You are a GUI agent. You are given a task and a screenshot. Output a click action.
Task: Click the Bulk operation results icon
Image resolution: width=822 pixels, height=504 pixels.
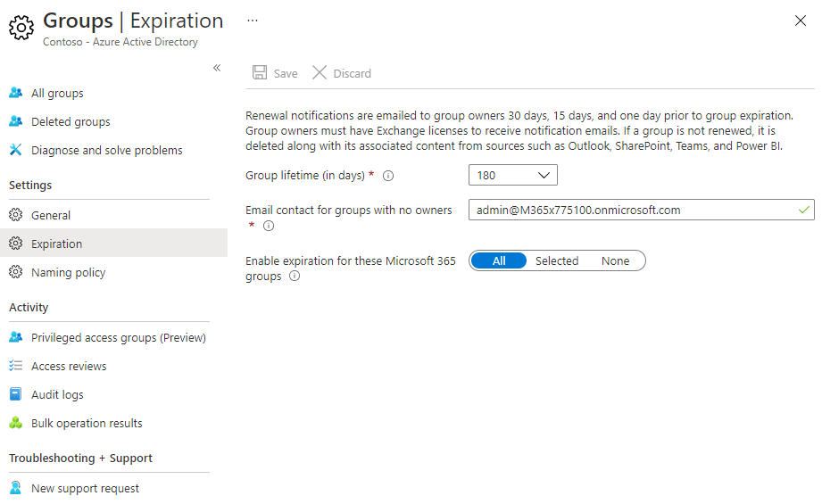point(15,423)
